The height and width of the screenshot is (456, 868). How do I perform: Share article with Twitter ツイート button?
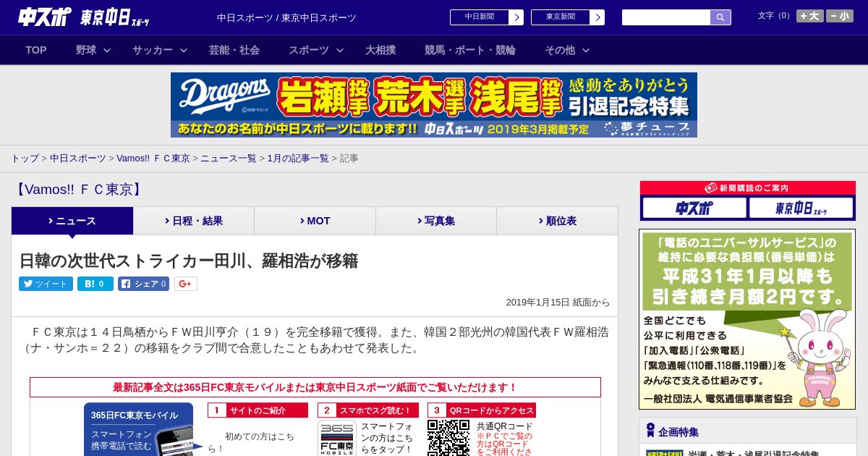coord(46,284)
